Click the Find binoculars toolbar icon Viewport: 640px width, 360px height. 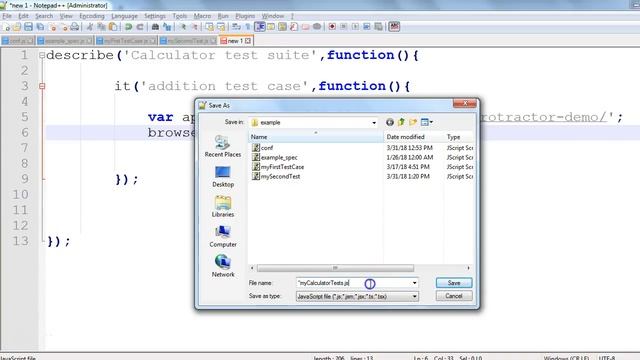(155, 27)
